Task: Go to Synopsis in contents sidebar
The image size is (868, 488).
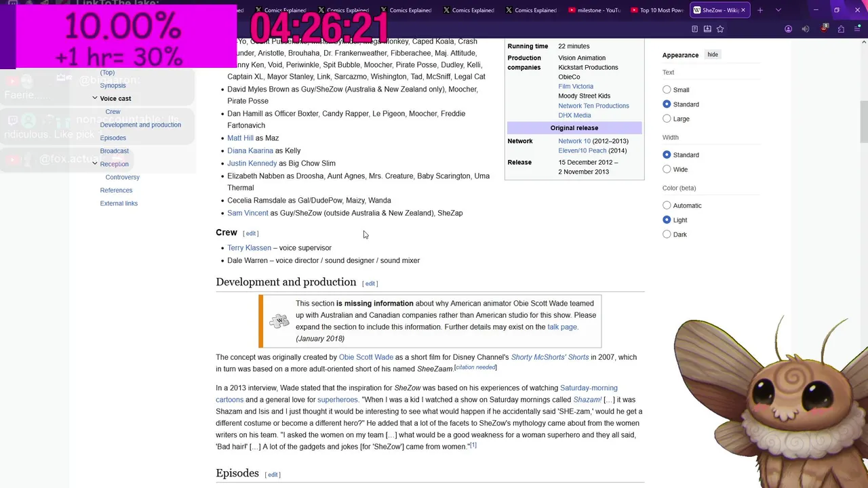Action: pos(113,85)
